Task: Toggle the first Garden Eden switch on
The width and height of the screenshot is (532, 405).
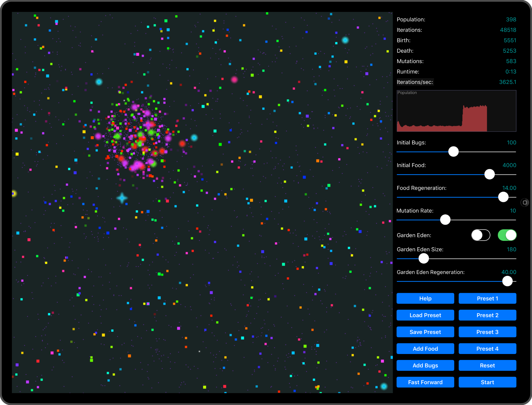Action: pyautogui.click(x=480, y=235)
